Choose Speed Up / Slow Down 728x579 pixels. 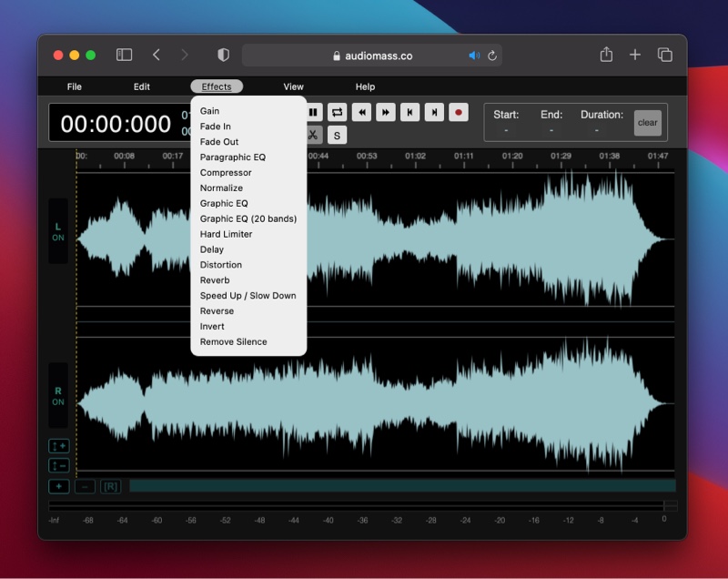click(248, 295)
